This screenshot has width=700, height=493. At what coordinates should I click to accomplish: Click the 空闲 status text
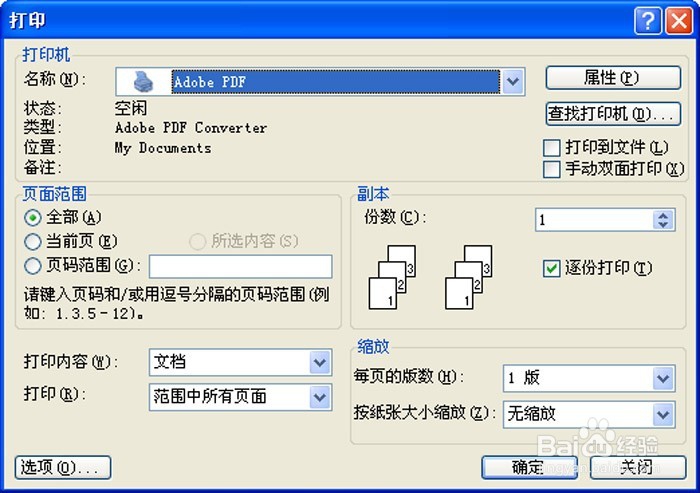130,108
